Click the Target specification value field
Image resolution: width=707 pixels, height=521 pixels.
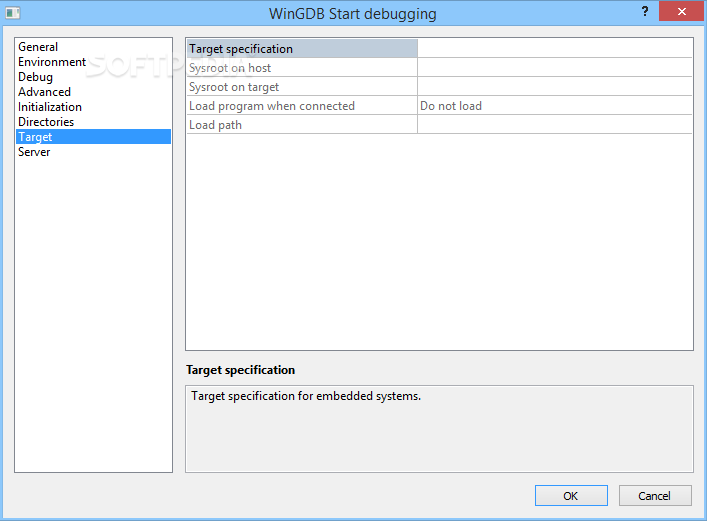(555, 49)
